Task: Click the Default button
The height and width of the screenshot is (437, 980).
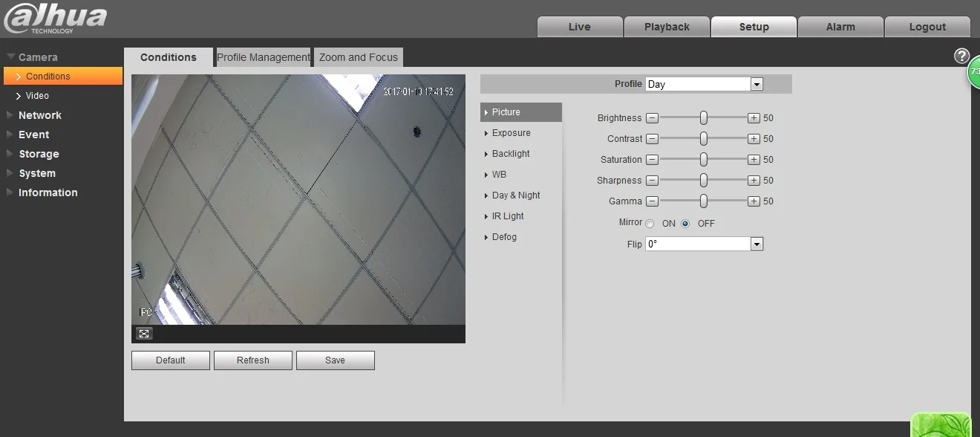Action: pyautogui.click(x=171, y=360)
